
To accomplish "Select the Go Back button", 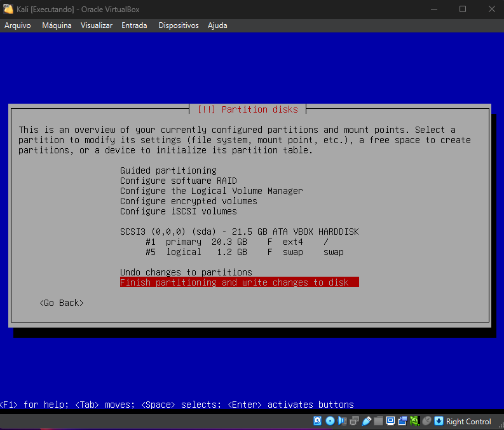I will coord(61,303).
